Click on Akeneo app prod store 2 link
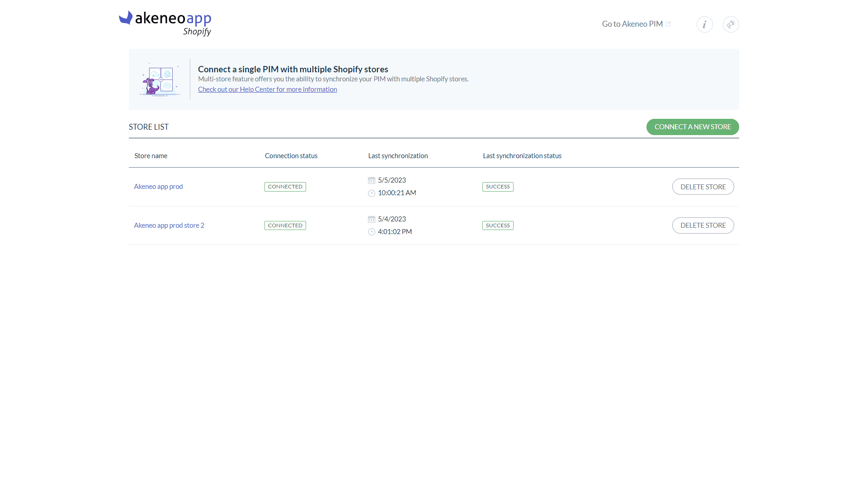Image resolution: width=868 pixels, height=488 pixels. coord(169,225)
